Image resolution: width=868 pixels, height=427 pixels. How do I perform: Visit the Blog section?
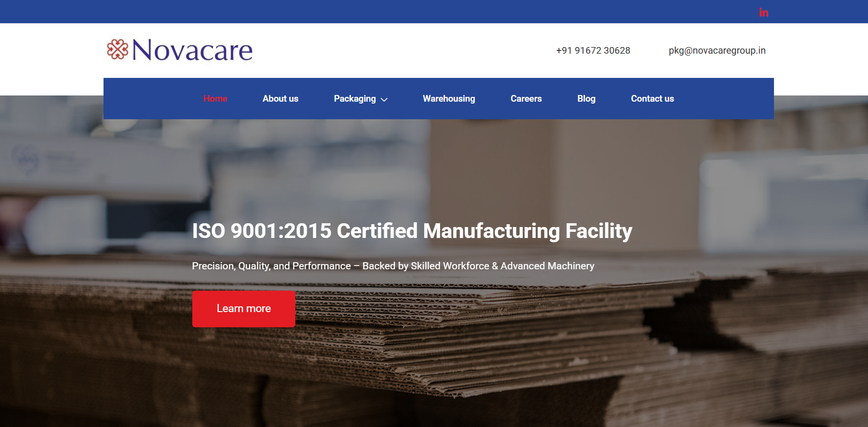point(586,99)
